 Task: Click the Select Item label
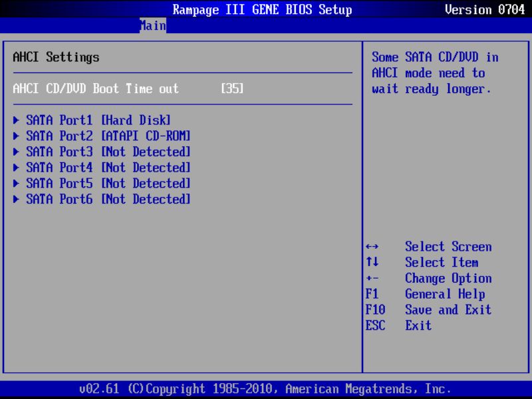coord(442,262)
